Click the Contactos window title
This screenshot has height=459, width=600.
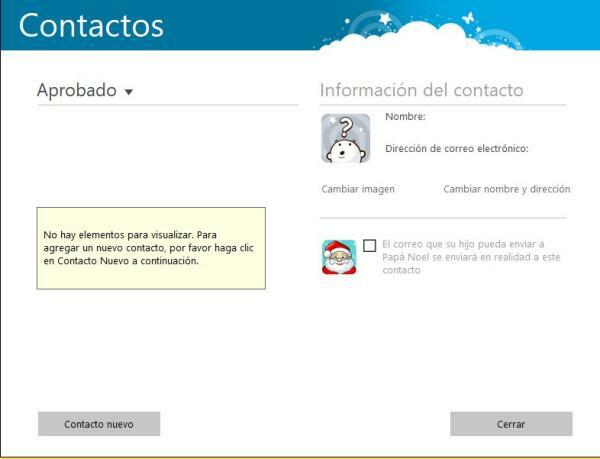(x=91, y=26)
